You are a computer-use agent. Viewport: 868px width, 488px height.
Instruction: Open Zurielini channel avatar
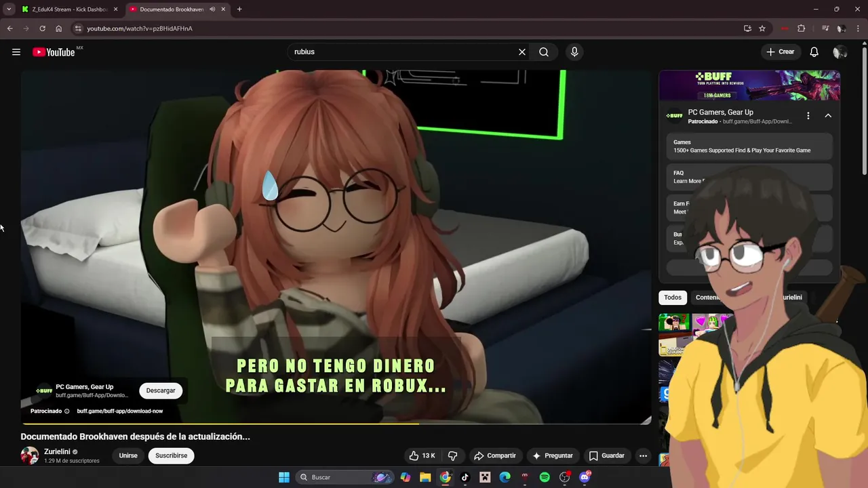click(x=30, y=455)
